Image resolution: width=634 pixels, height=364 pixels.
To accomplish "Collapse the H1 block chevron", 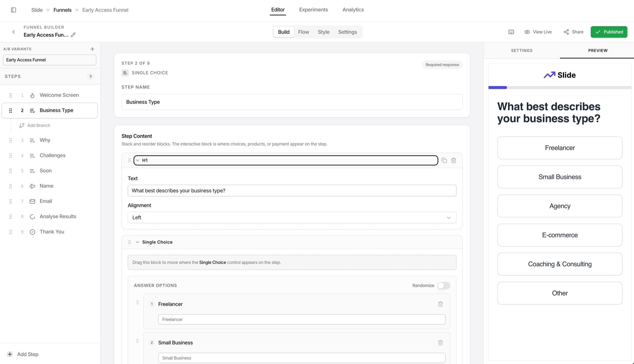I will click(x=138, y=160).
